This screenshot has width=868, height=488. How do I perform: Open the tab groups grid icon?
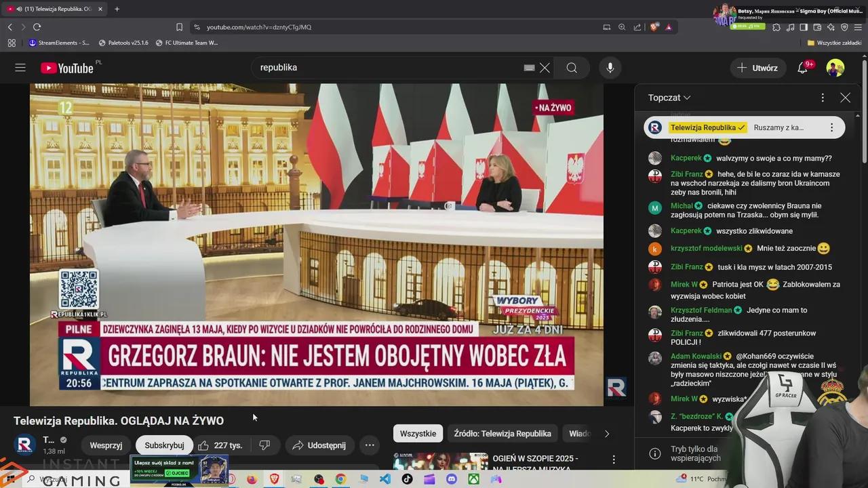pyautogui.click(x=12, y=43)
